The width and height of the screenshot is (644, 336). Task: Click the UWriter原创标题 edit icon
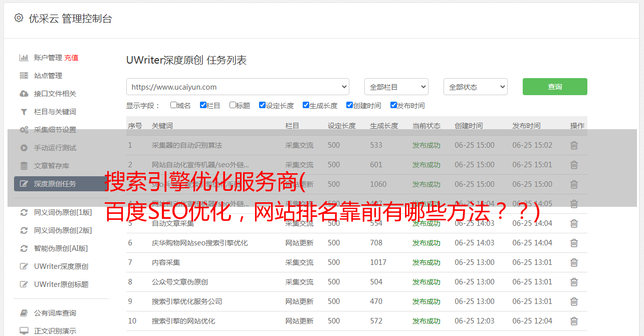[24, 284]
